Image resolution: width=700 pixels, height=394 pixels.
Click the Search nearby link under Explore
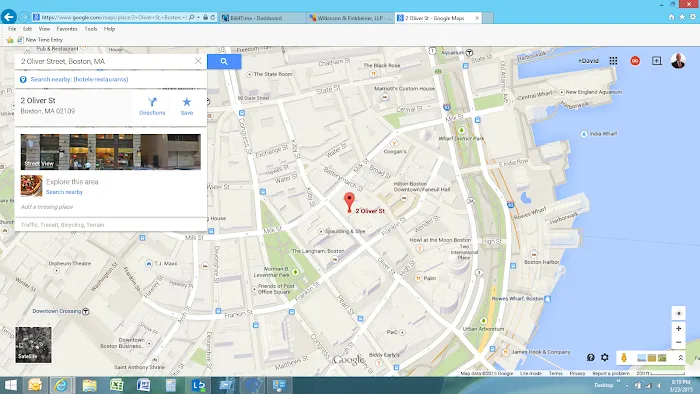coord(64,192)
